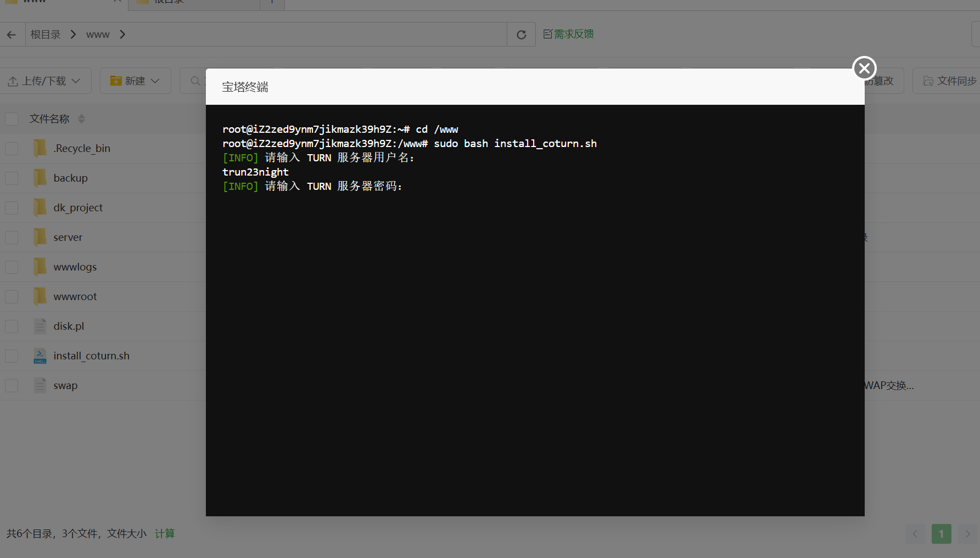Image resolution: width=980 pixels, height=558 pixels.
Task: Expand chevron after 根目录 breadcrumb
Action: (73, 35)
